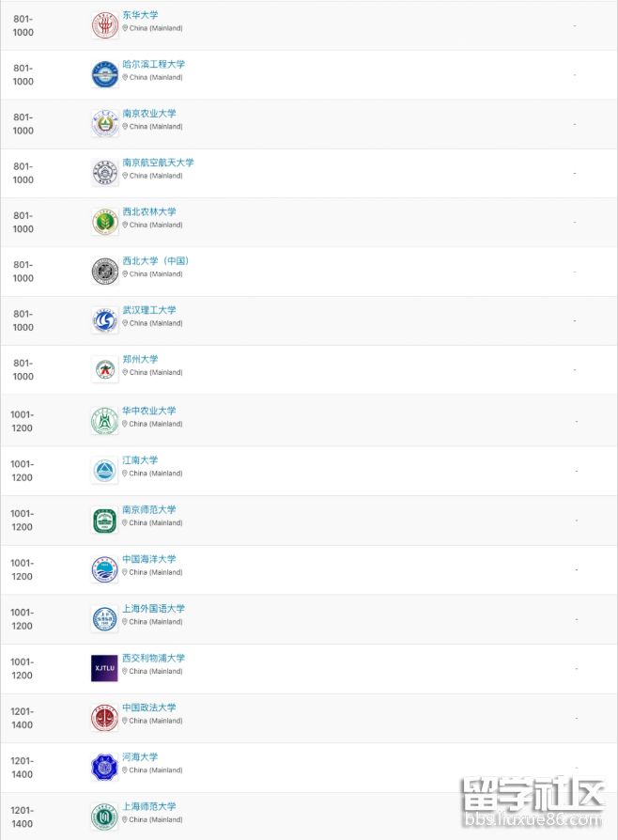Open the 南京师范大学 link
Image resolution: width=618 pixels, height=840 pixels.
(x=148, y=509)
